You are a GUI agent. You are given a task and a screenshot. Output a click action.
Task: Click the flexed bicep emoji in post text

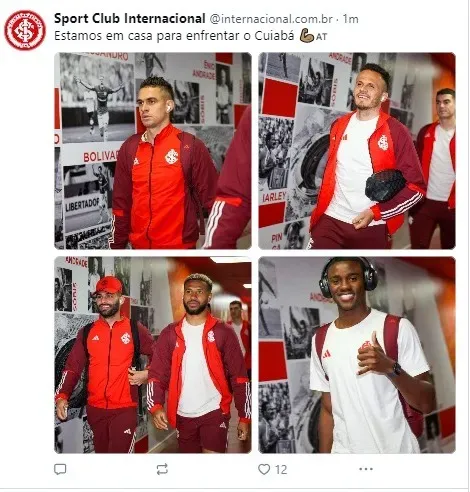click(307, 36)
